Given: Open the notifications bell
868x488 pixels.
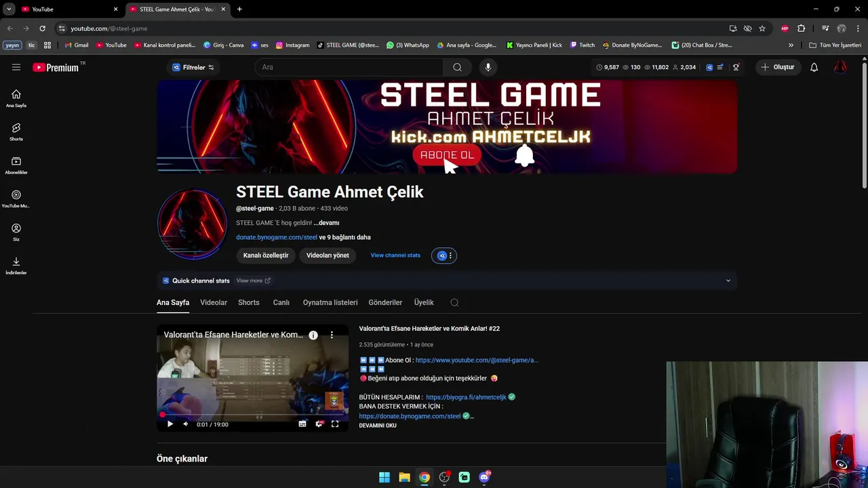Looking at the screenshot, I should click(x=814, y=67).
